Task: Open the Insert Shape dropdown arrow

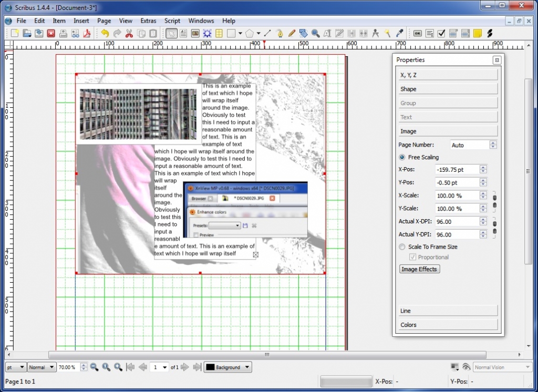Action: (x=240, y=33)
